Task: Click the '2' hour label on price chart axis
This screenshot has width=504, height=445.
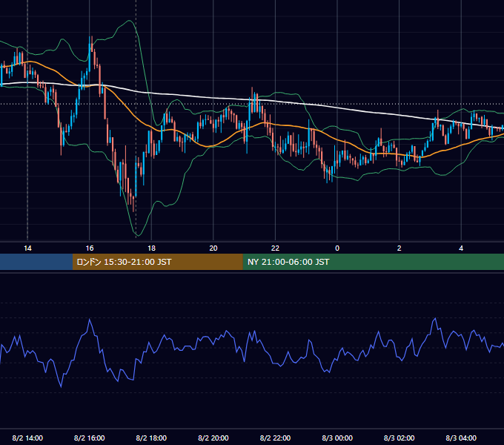Action: coord(399,248)
